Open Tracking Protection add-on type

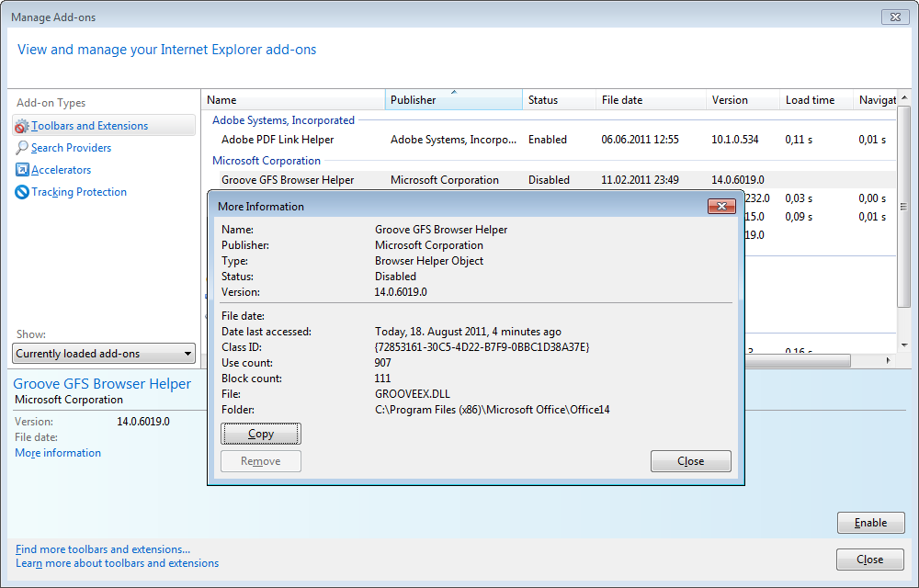coord(79,192)
